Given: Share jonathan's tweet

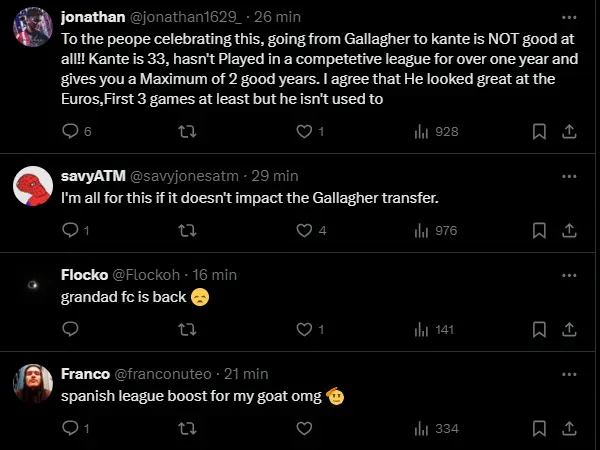Looking at the screenshot, I should pos(568,132).
